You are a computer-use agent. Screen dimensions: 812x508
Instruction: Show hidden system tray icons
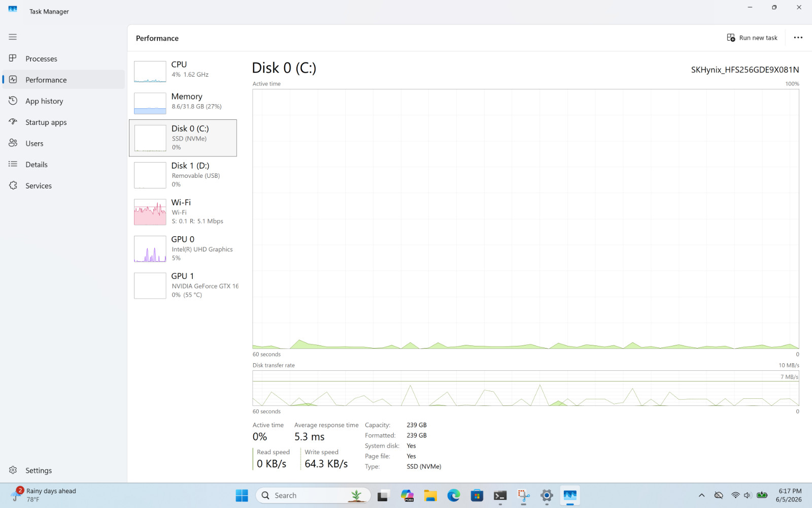702,495
